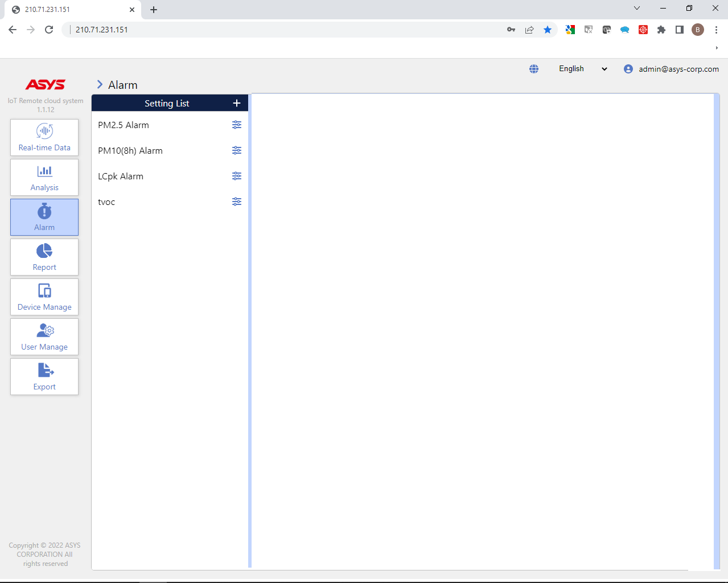Click the Chrome profile avatar B
Screen dimensions: 728x583
tap(698, 30)
